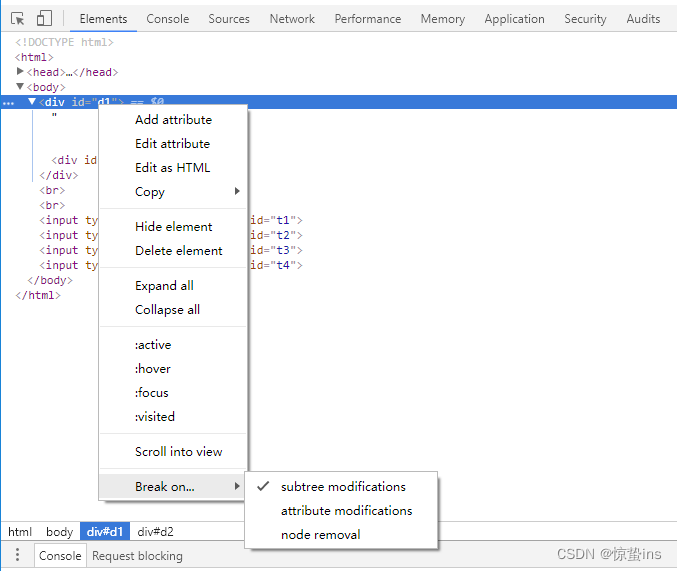Select Hide element
Screen dimensions: 677x571
(x=173, y=227)
